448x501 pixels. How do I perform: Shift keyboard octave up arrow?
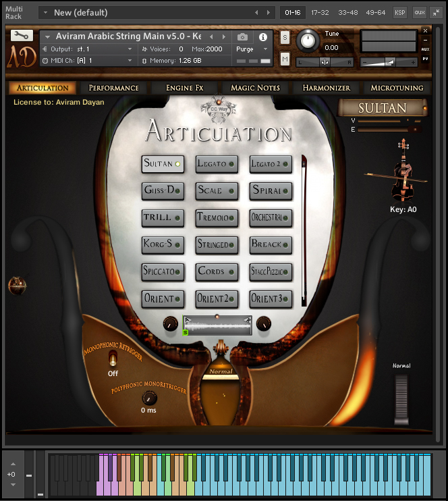tap(13, 464)
